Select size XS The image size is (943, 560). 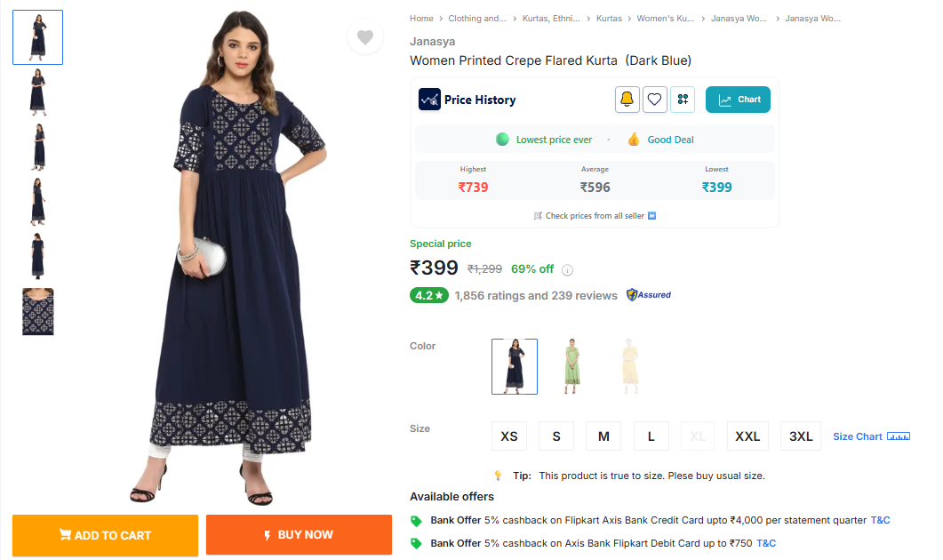508,436
